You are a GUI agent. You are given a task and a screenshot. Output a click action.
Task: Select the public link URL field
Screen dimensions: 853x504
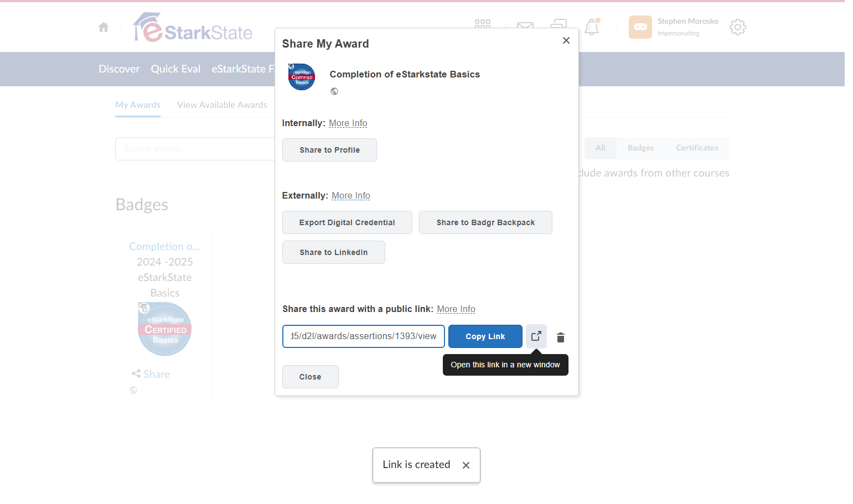(x=363, y=336)
